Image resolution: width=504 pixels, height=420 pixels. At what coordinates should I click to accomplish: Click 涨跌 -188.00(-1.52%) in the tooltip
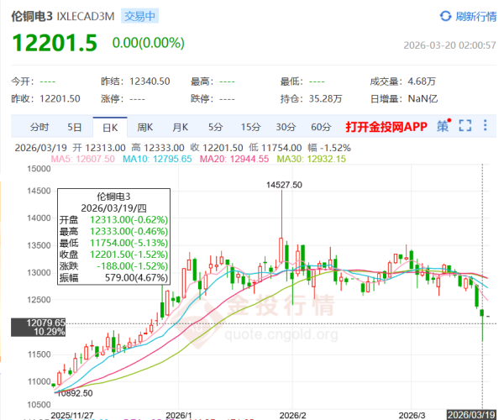pyautogui.click(x=113, y=265)
